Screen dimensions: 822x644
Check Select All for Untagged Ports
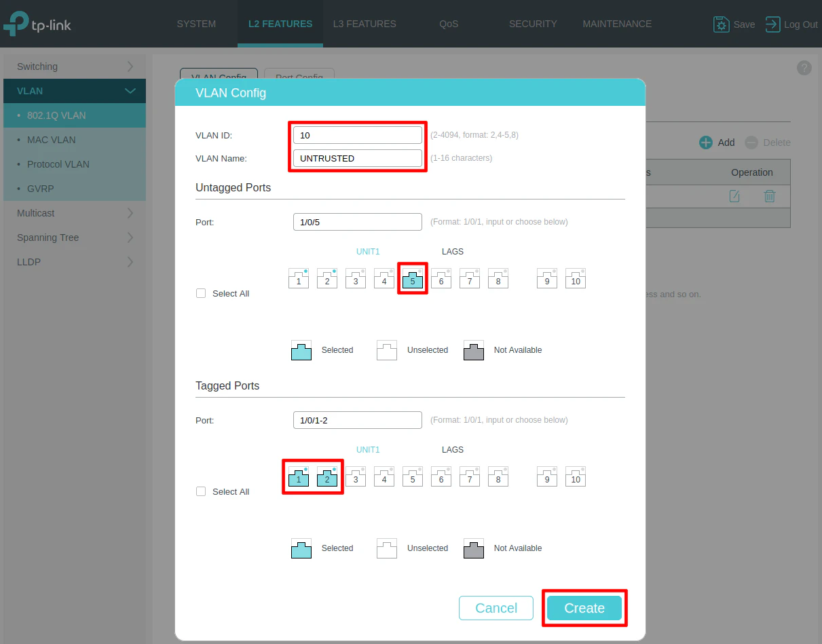[201, 293]
